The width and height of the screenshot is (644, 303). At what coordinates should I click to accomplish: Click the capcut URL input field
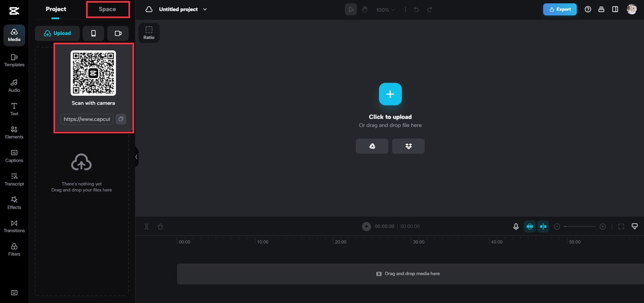click(x=87, y=119)
